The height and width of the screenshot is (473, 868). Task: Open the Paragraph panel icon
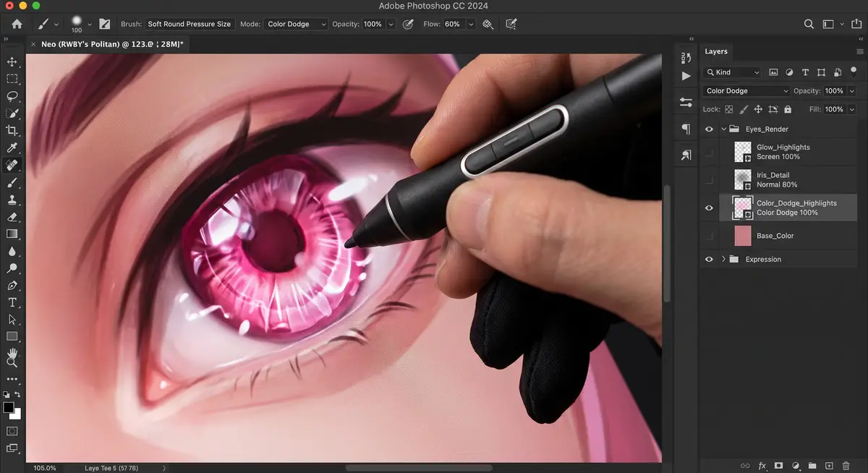(686, 129)
